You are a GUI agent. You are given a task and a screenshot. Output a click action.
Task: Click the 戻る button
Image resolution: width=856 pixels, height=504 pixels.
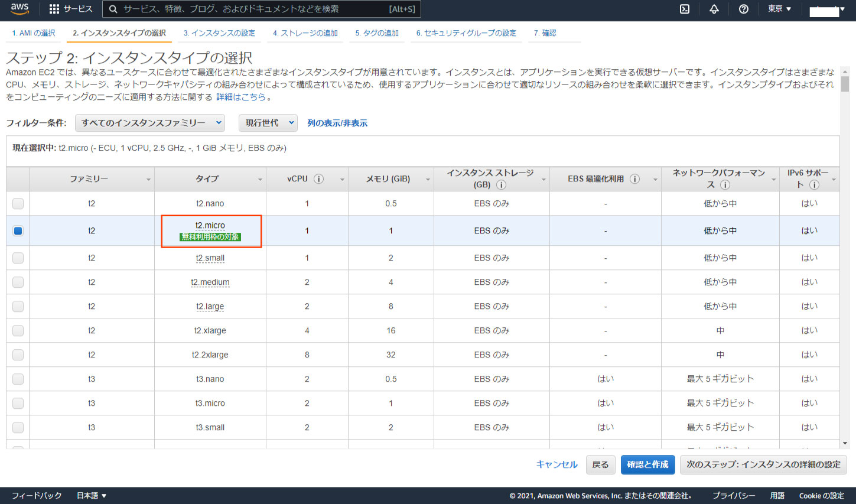(600, 464)
